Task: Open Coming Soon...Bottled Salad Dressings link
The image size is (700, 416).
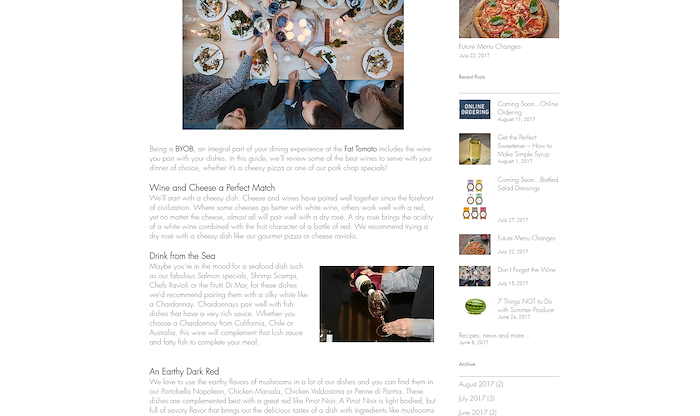Action: (528, 184)
